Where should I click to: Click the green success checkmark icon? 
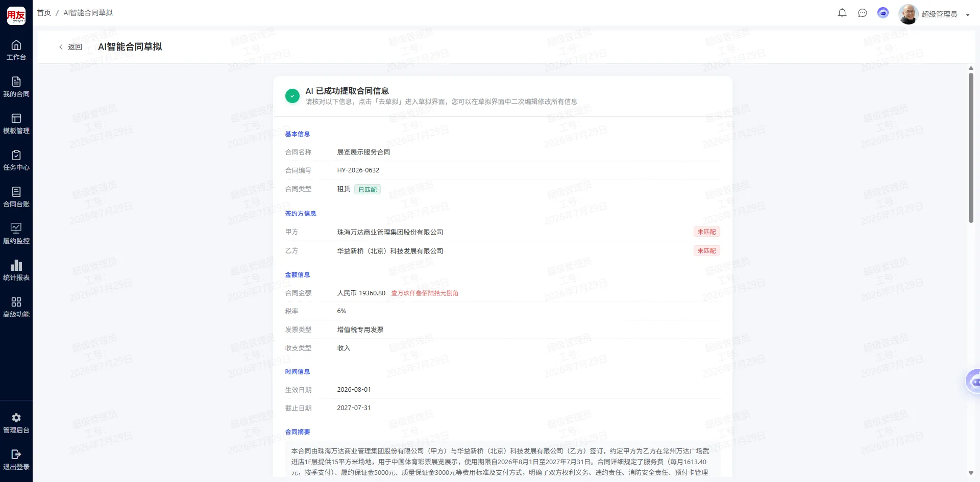coord(292,96)
